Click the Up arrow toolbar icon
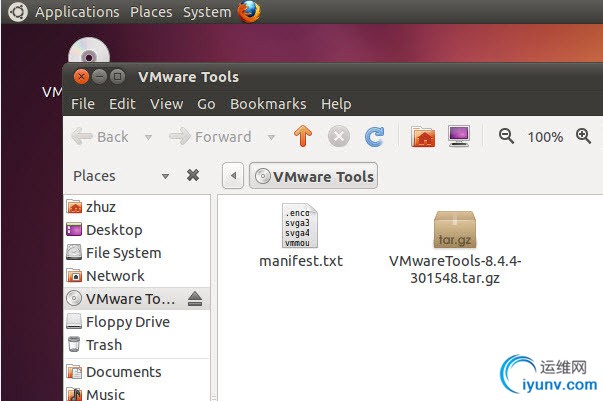603x401 pixels. pos(303,136)
